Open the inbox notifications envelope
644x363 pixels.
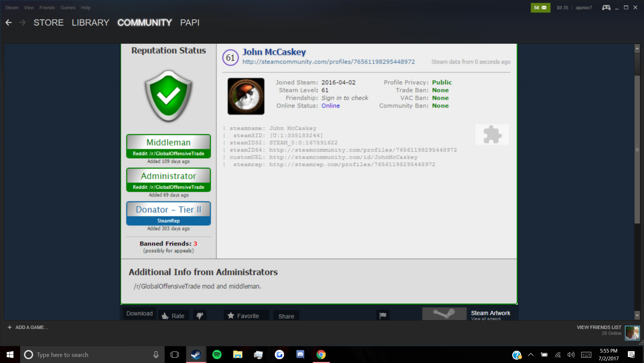tap(541, 7)
